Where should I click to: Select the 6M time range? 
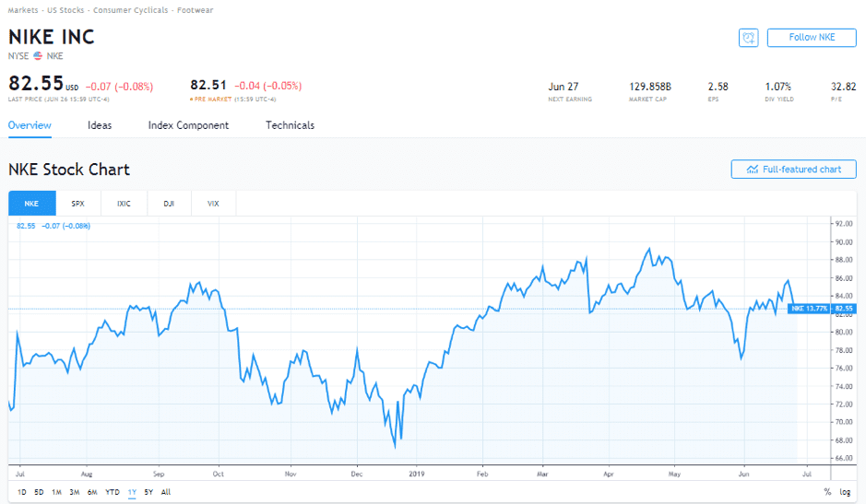click(x=93, y=492)
